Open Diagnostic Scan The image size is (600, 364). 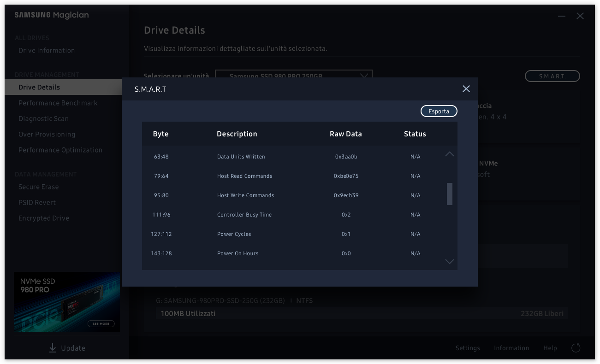click(x=43, y=119)
